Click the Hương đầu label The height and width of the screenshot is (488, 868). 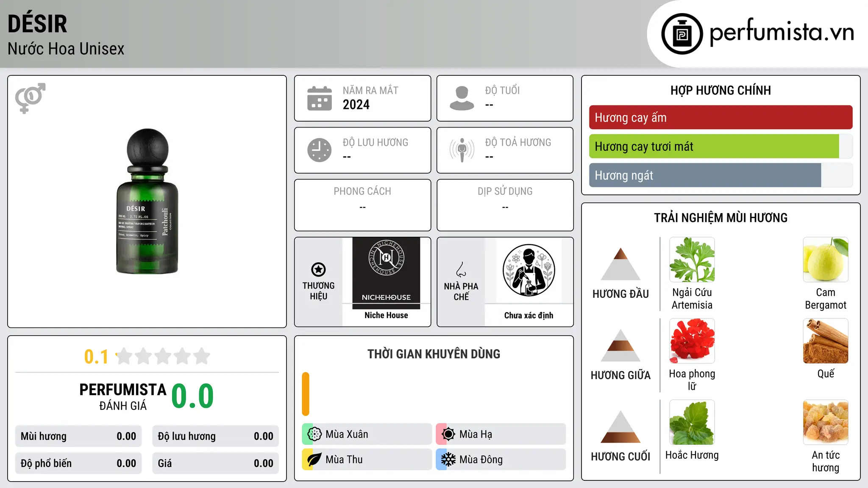click(620, 294)
